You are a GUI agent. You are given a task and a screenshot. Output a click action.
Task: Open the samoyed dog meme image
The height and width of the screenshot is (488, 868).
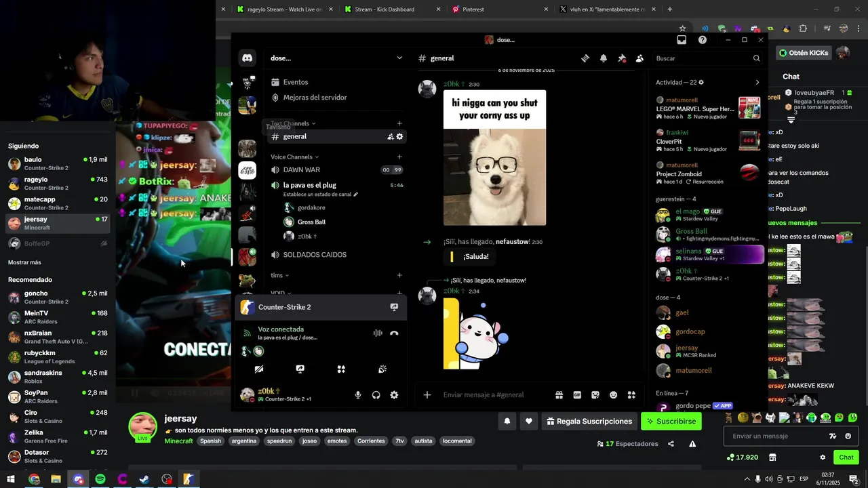pos(494,157)
